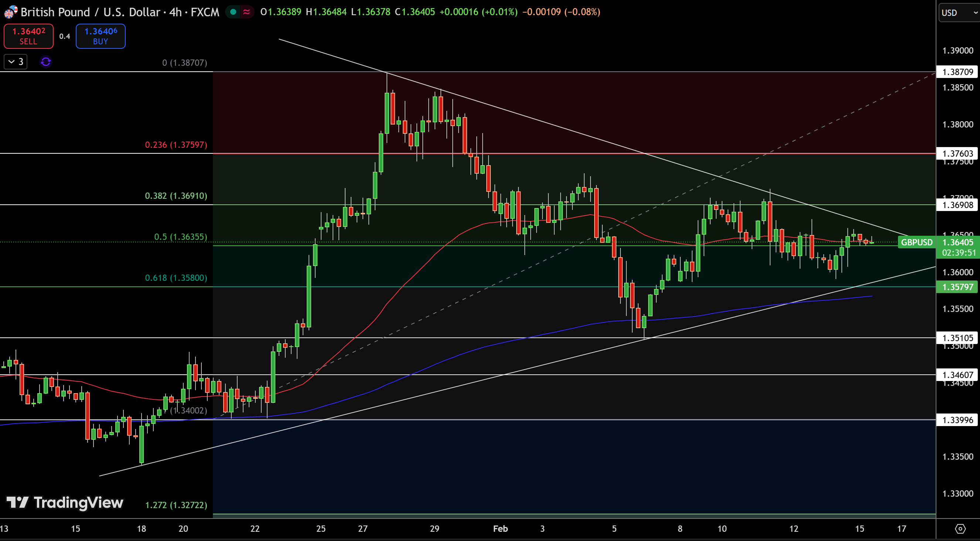Select the 1.272 (1.32722) Fibonacci level label
The width and height of the screenshot is (980, 541).
pyautogui.click(x=176, y=505)
